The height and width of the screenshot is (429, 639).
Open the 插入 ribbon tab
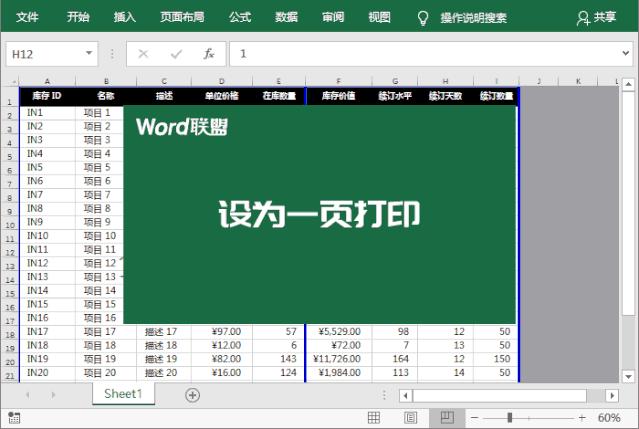[x=125, y=17]
